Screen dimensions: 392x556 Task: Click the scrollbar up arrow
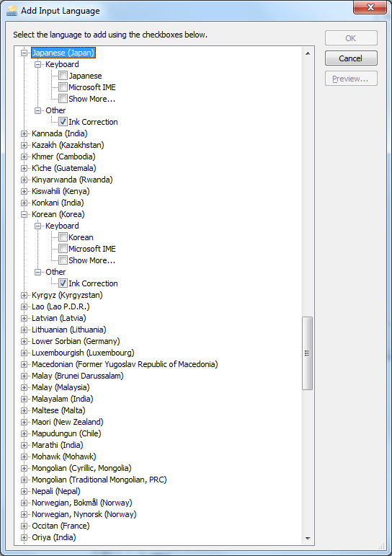pos(307,53)
